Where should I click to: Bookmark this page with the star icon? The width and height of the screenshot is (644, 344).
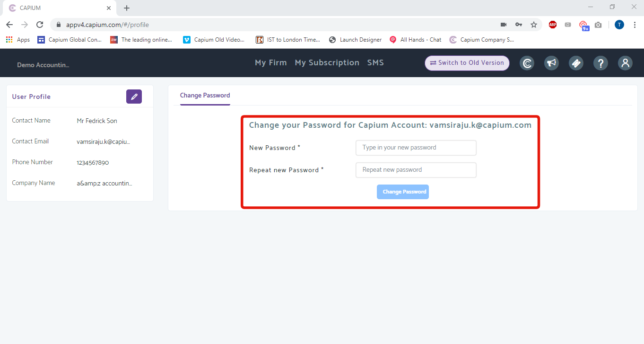(534, 25)
